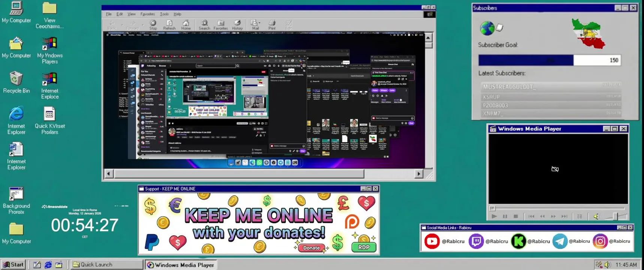The height and width of the screenshot is (270, 644).
Task: Click Fast Forward in Media Player
Action: [553, 216]
